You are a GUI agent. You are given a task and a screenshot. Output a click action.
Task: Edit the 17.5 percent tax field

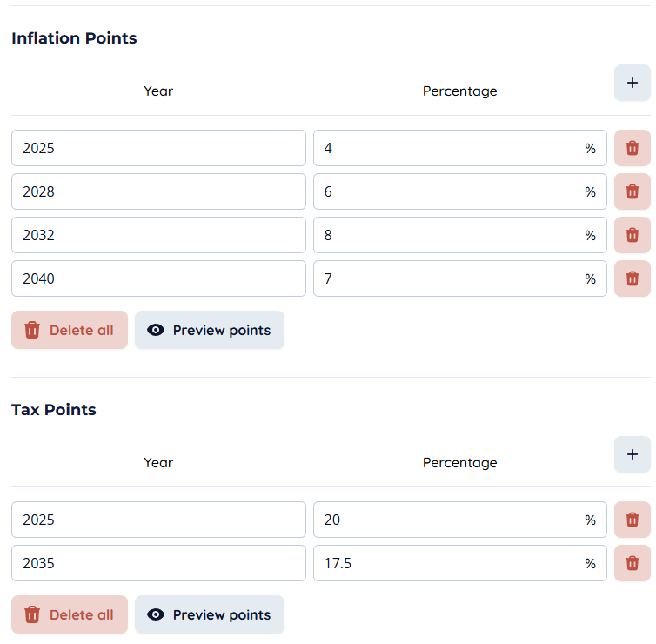click(448, 563)
